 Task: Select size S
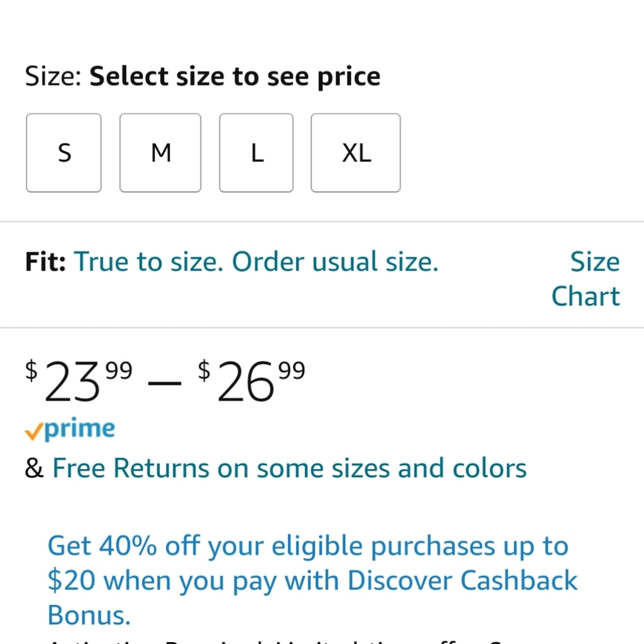tap(64, 153)
